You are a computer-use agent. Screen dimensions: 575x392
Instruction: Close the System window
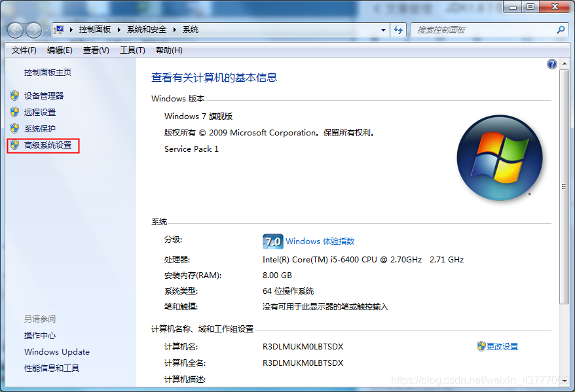coord(555,7)
